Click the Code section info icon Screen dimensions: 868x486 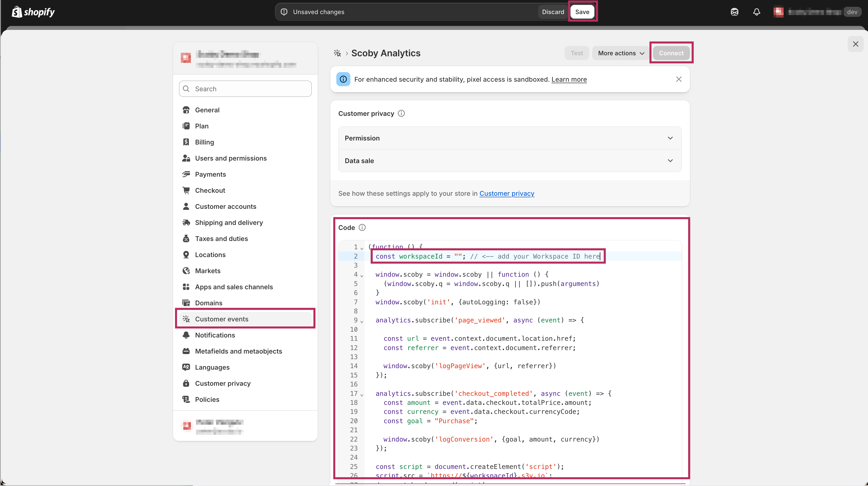point(362,227)
